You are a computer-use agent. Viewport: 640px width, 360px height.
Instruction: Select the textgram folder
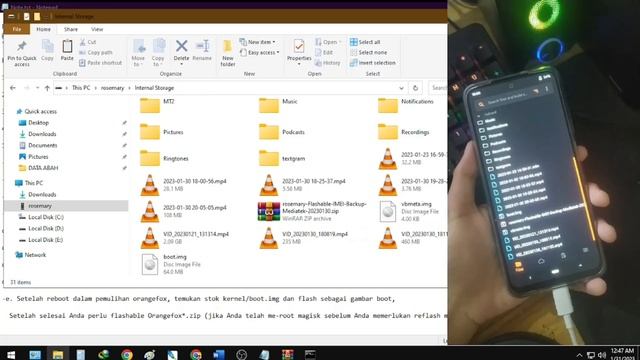tap(282, 158)
